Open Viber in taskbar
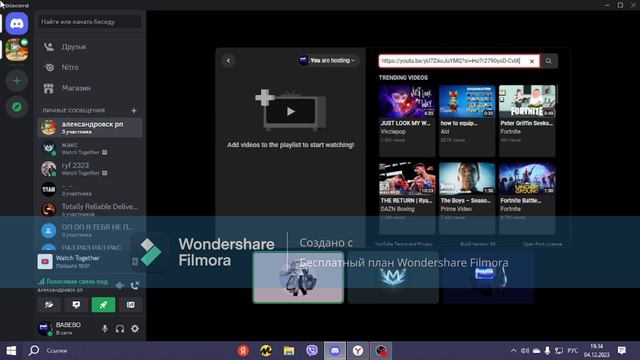 (x=312, y=351)
